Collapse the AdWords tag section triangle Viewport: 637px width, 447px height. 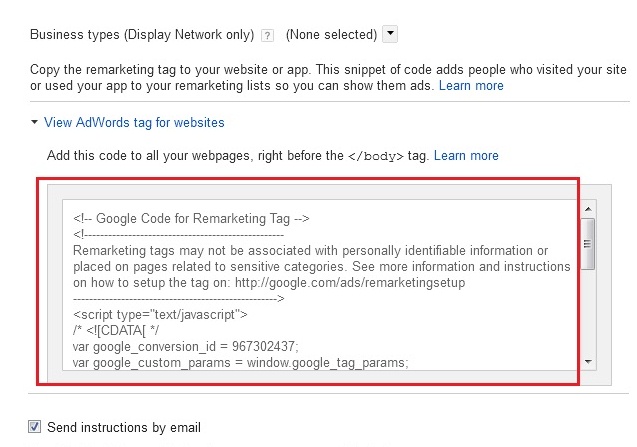34,122
